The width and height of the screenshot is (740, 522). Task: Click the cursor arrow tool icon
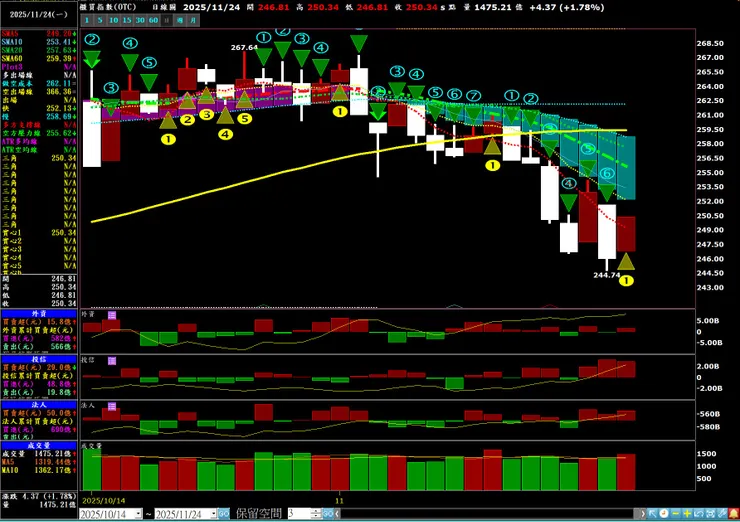click(x=652, y=514)
